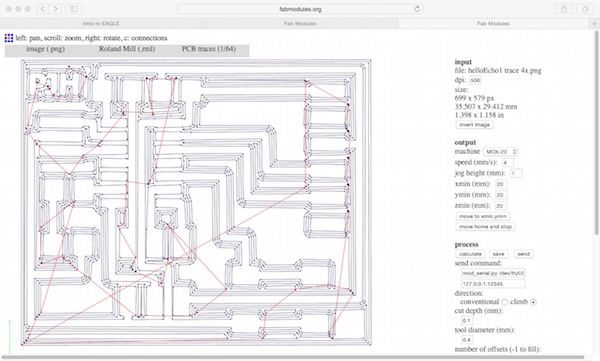Click the calculate button
The width and height of the screenshot is (600, 361).
tap(470, 254)
